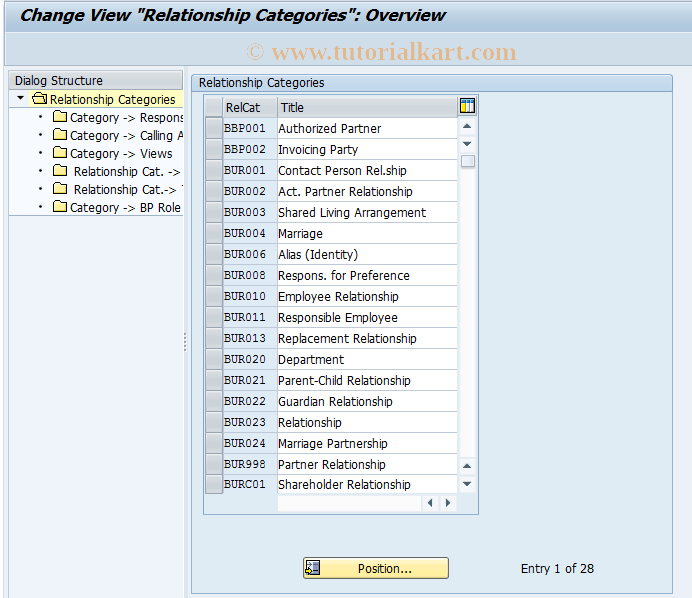Click the Guardian Relationship title cell
Viewport: 692px width, 598px height.
(x=367, y=401)
